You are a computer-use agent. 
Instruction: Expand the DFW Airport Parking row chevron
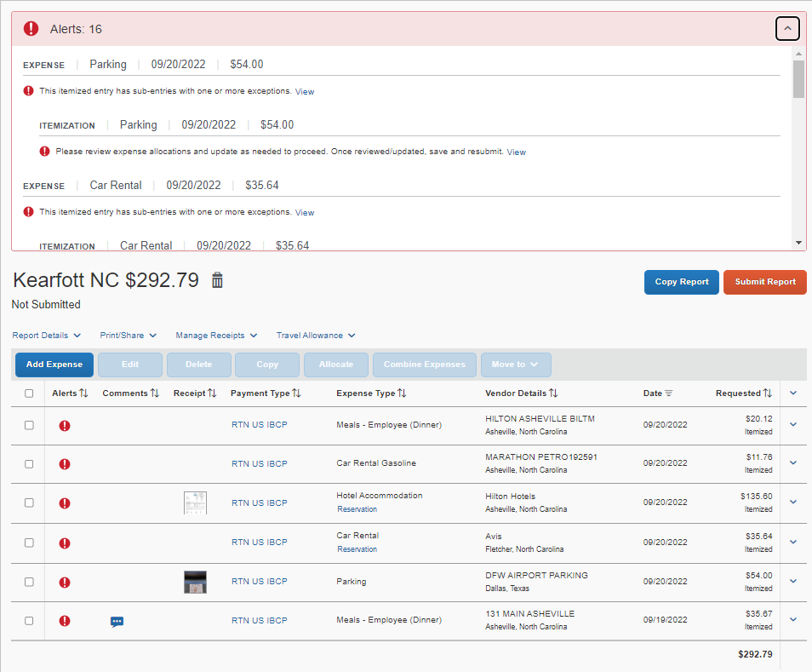click(x=793, y=581)
